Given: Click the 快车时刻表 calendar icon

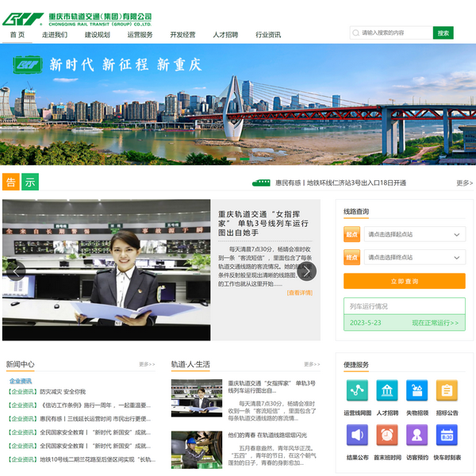Looking at the screenshot, I should coord(447,435).
